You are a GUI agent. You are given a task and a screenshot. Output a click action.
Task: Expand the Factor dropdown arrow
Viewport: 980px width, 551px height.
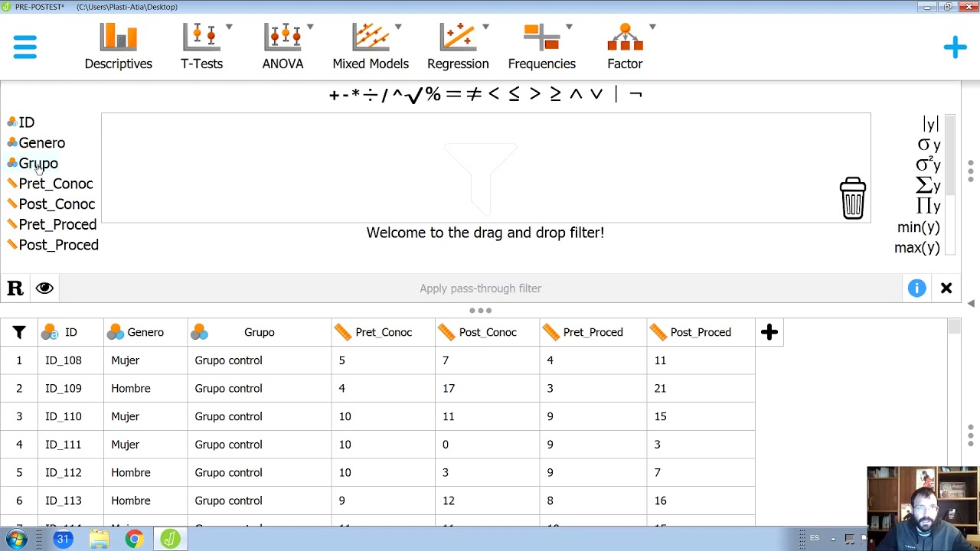[652, 27]
